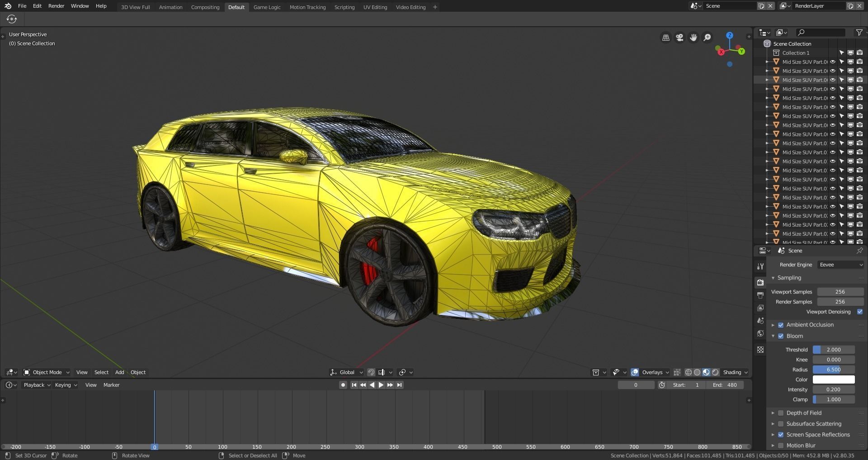The height and width of the screenshot is (460, 868).
Task: Open the File menu
Action: (x=22, y=6)
